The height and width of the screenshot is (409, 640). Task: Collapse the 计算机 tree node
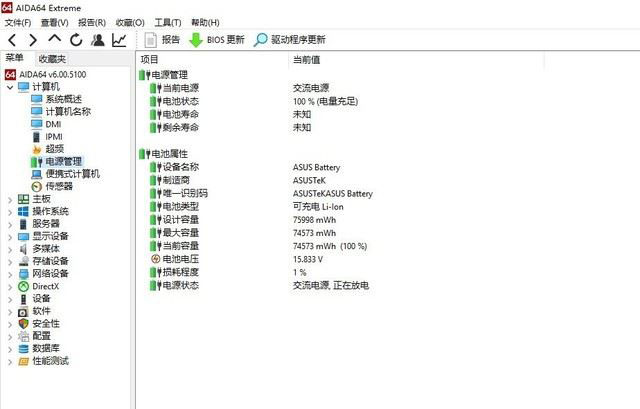click(10, 87)
